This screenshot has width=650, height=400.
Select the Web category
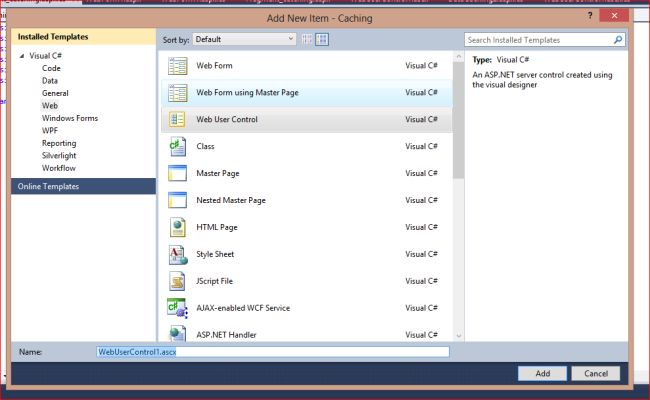tap(50, 106)
